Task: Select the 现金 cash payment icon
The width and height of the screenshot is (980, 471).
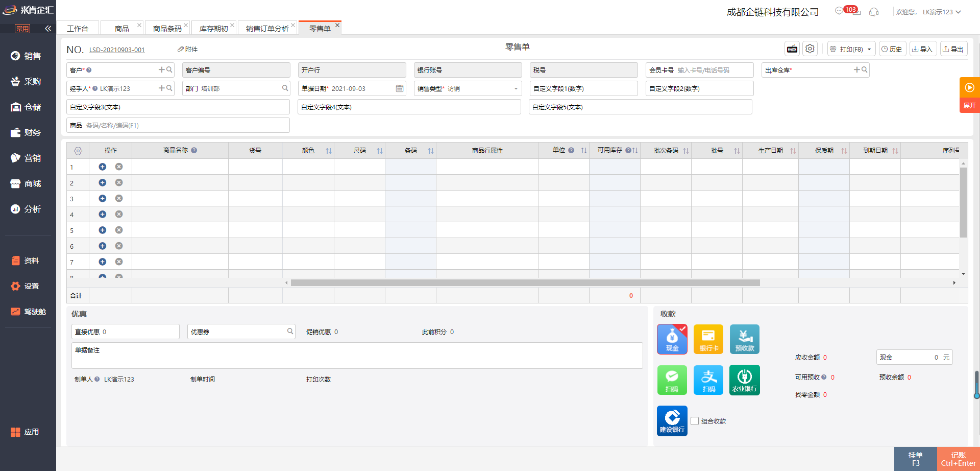Action: pos(672,339)
